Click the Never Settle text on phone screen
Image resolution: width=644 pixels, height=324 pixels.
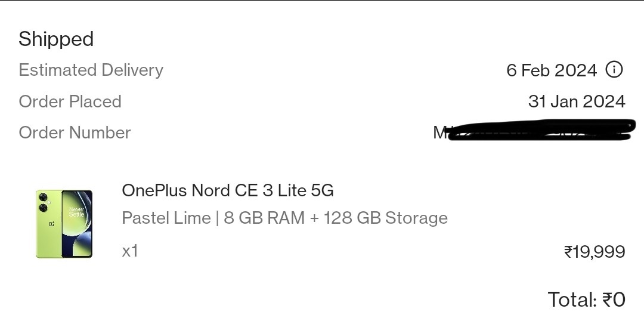(x=76, y=212)
